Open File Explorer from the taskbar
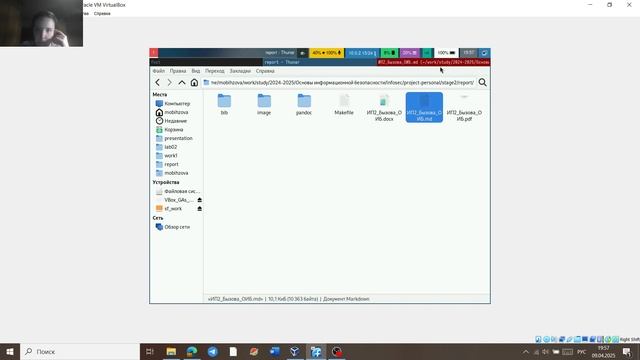 click(x=171, y=351)
